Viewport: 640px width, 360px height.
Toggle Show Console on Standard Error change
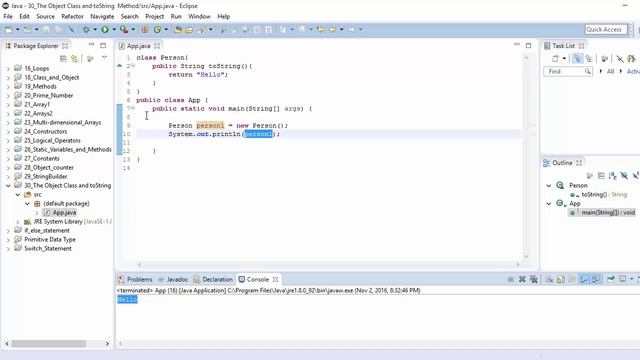click(x=596, y=279)
